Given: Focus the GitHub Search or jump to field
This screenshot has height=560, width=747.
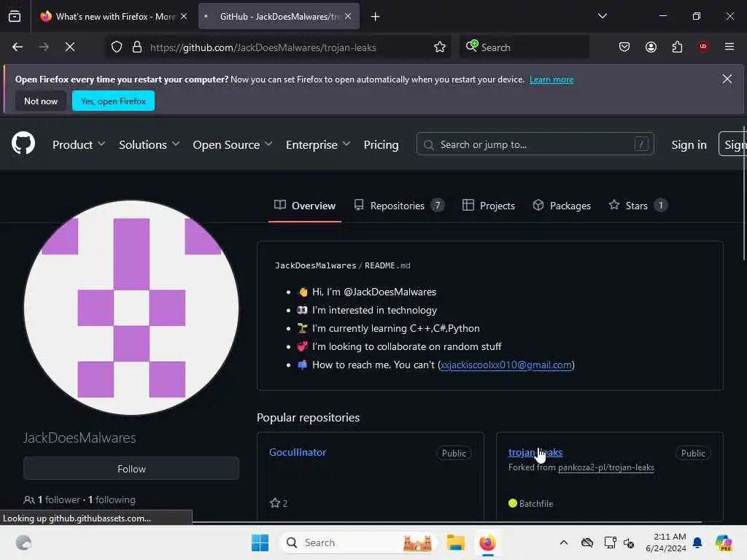Looking at the screenshot, I should (535, 144).
